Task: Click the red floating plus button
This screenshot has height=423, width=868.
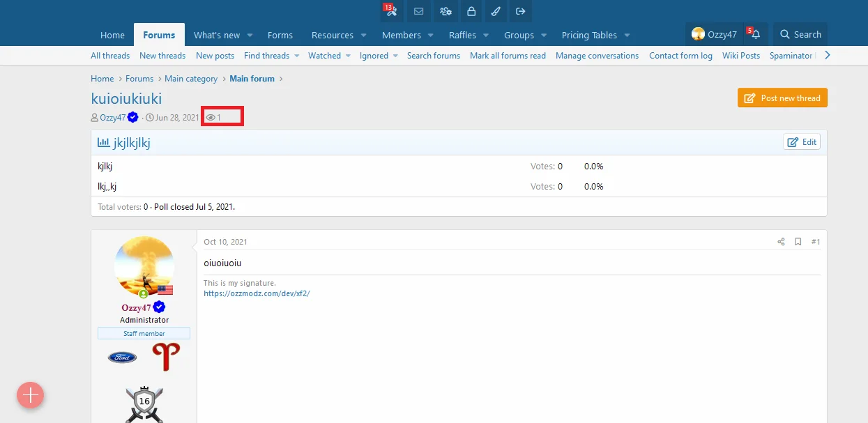Action: pos(31,395)
